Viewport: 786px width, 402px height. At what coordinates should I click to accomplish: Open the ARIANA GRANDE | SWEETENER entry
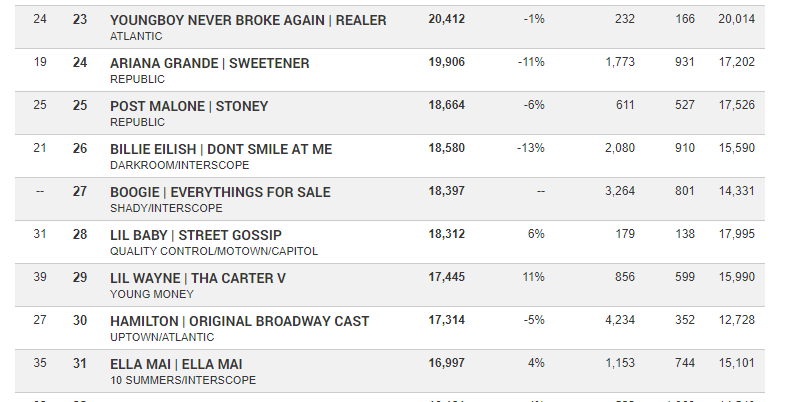pos(210,63)
